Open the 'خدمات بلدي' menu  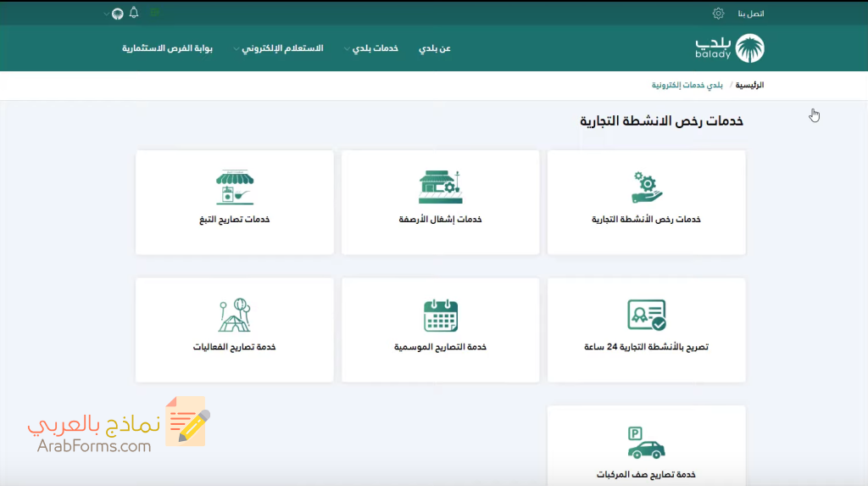click(x=376, y=48)
